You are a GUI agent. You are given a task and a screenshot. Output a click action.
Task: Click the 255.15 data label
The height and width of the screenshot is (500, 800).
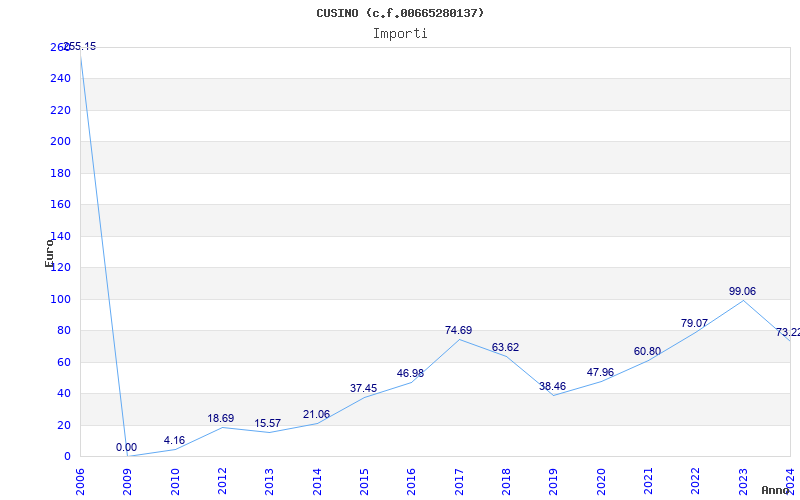pyautogui.click(x=80, y=46)
